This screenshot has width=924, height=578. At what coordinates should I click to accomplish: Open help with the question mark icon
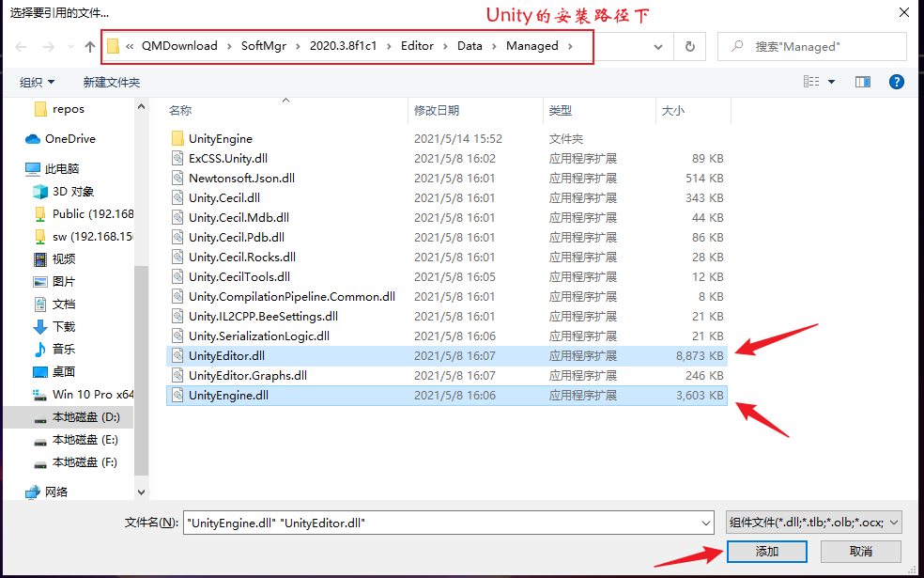(x=897, y=82)
